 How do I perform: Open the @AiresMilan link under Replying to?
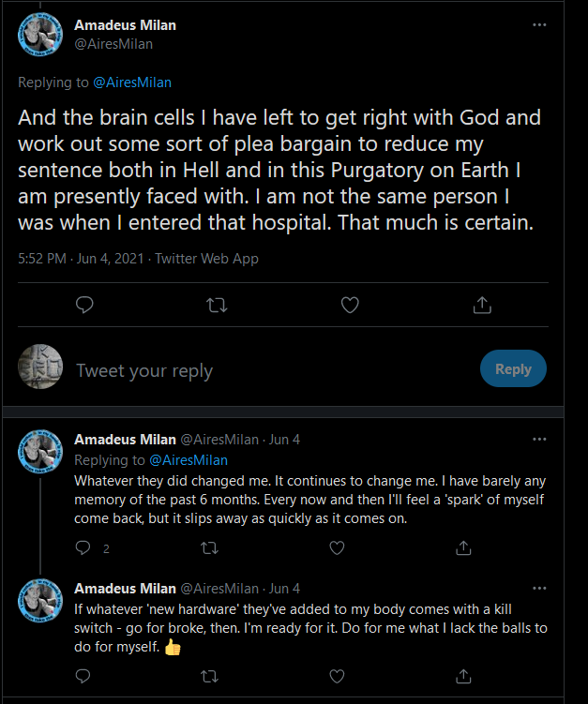coord(132,82)
